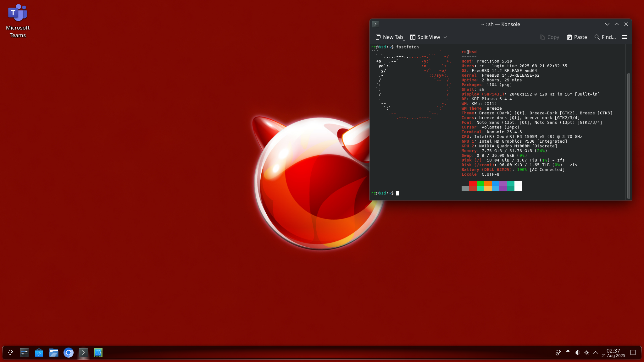Open Dolphin file manager from the taskbar
The width and height of the screenshot is (644, 362).
pos(54,353)
